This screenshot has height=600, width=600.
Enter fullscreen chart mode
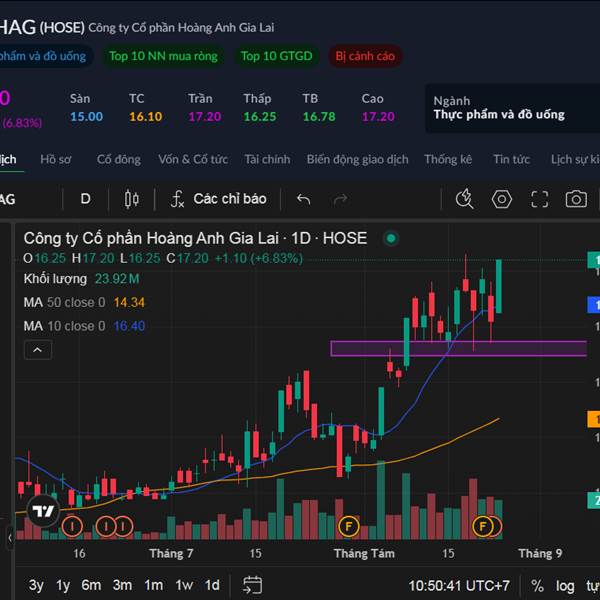pos(539,199)
